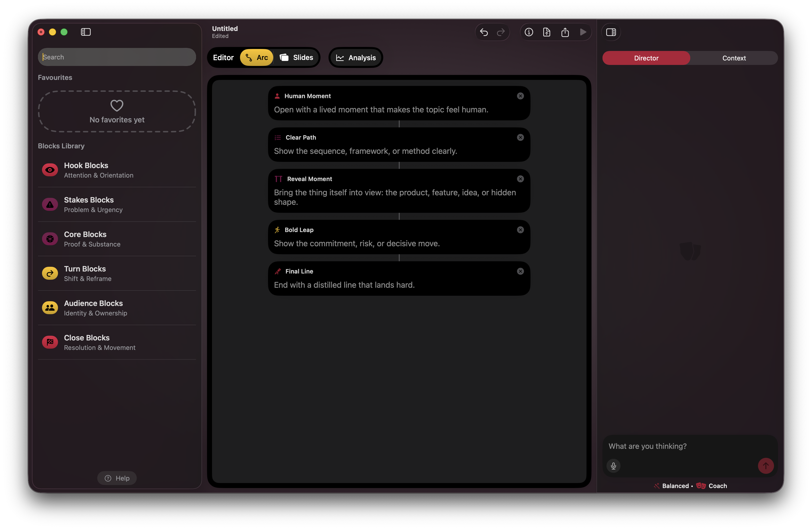The width and height of the screenshot is (812, 530).
Task: Click the Close Blocks flag icon
Action: [x=50, y=342]
